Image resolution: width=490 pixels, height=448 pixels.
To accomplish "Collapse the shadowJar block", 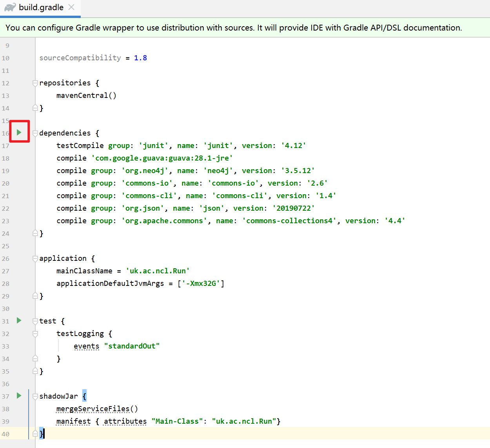I will (35, 396).
